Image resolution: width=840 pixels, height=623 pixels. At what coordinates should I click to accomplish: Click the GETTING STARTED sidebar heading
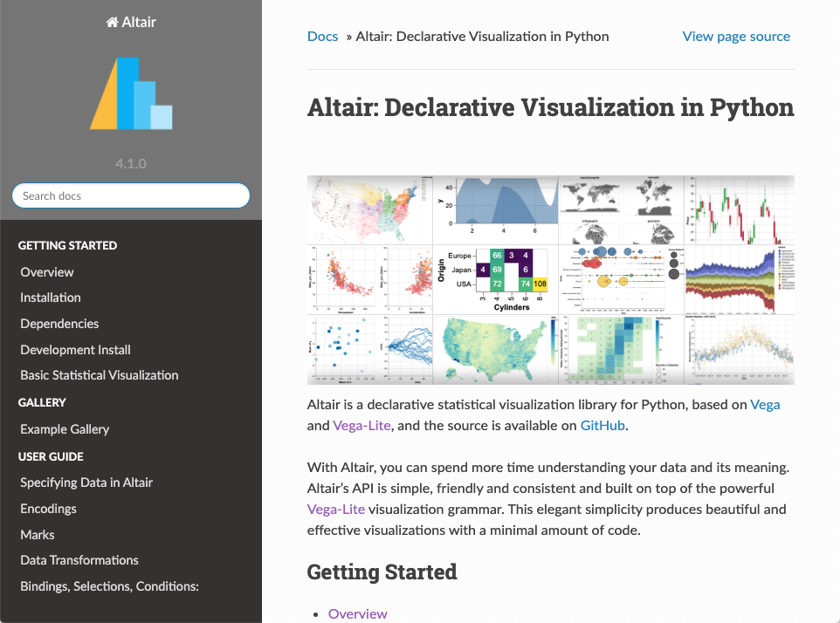(x=67, y=246)
